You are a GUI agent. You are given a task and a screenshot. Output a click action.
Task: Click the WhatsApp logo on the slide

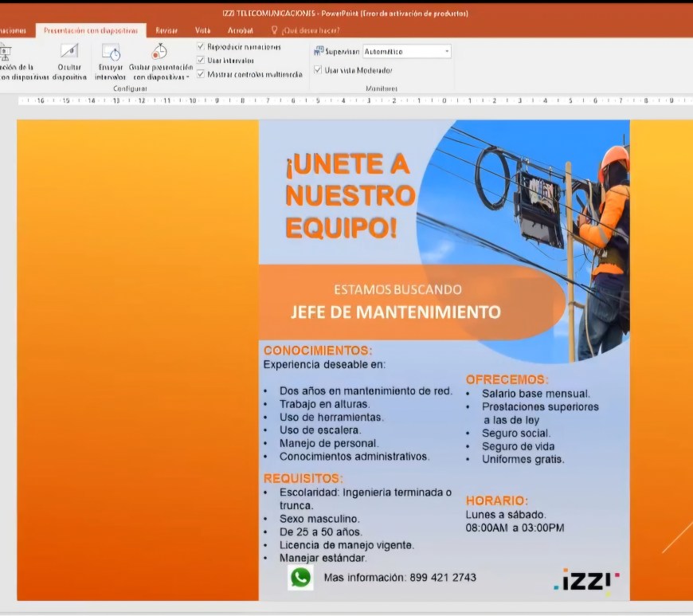click(x=300, y=577)
